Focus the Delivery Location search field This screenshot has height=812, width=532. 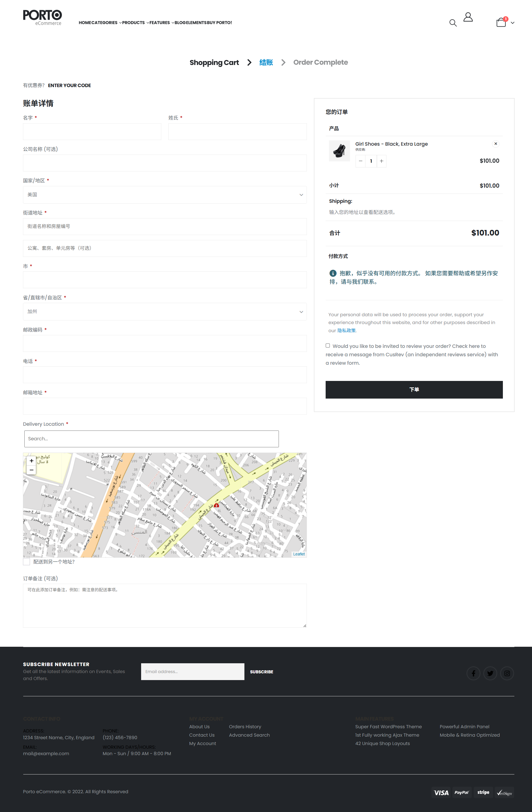(x=151, y=439)
